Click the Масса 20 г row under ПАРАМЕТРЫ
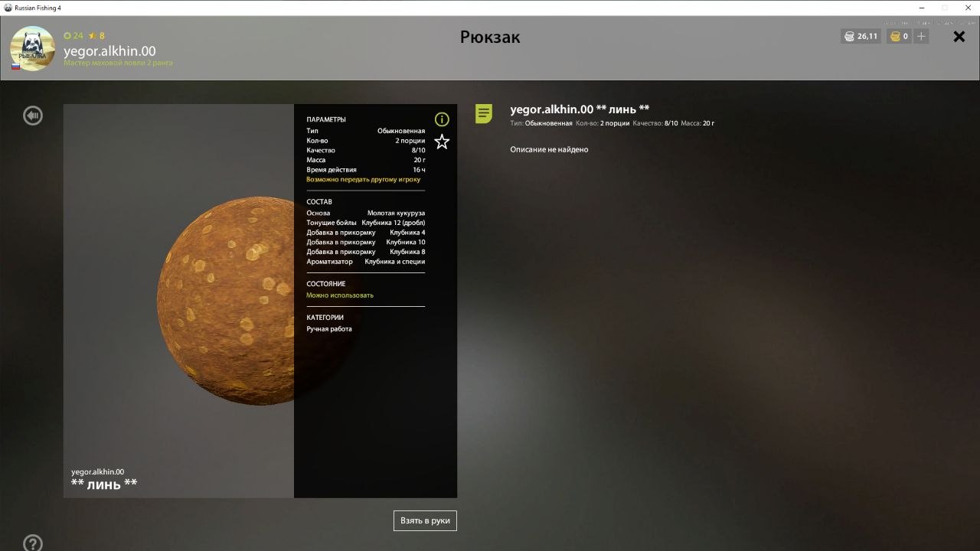This screenshot has width=980, height=551. click(366, 160)
